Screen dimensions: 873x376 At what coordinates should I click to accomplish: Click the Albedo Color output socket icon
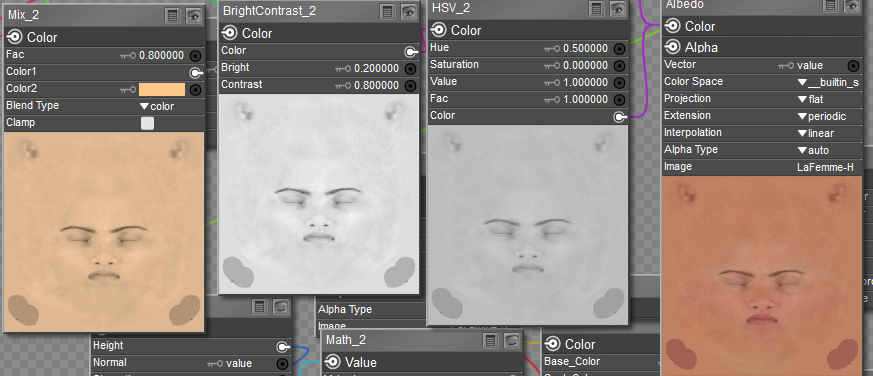[x=673, y=26]
